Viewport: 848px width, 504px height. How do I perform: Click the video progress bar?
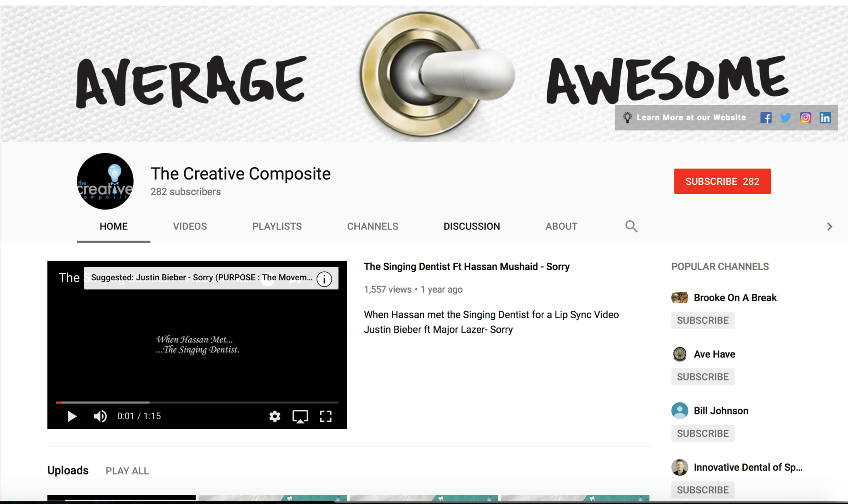coord(197,402)
